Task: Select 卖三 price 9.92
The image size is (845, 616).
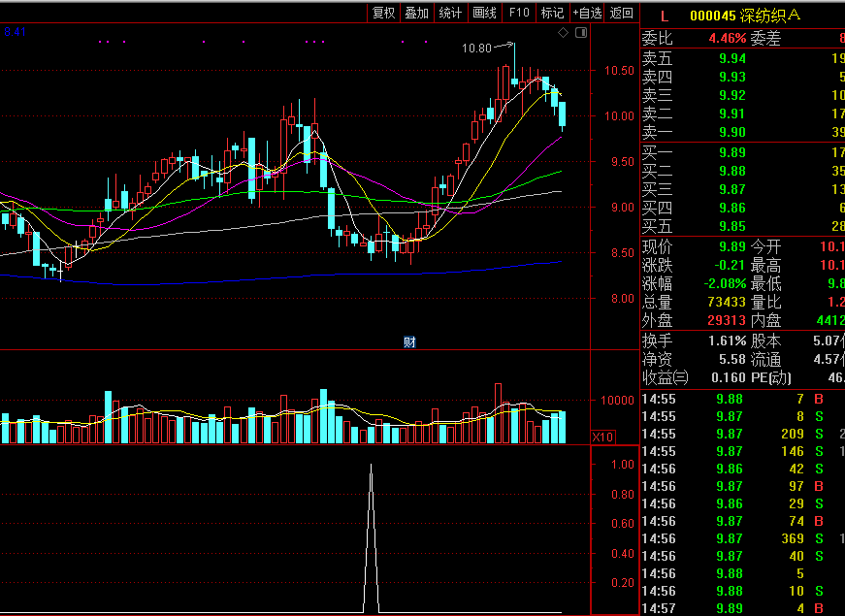Action: pyautogui.click(x=732, y=95)
